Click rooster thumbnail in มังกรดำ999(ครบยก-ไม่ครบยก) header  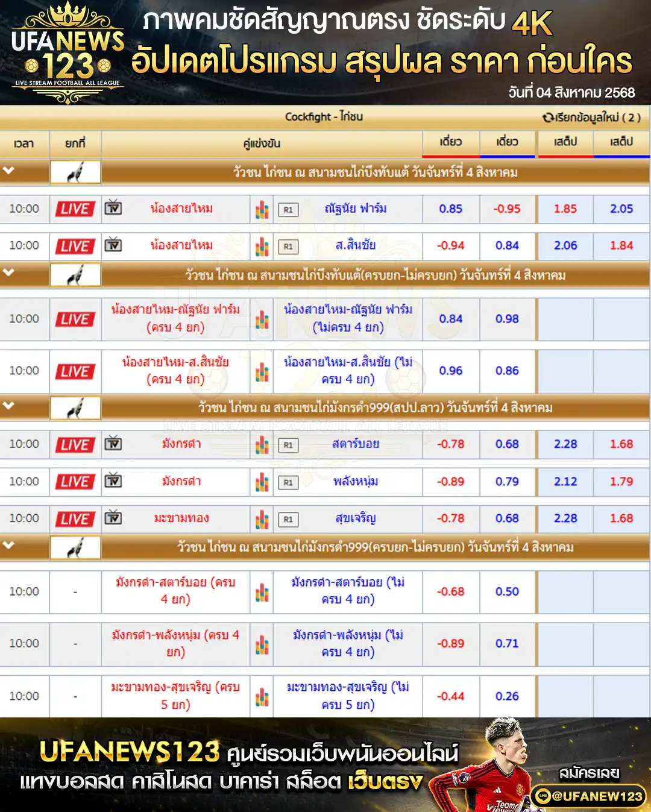pyautogui.click(x=75, y=547)
